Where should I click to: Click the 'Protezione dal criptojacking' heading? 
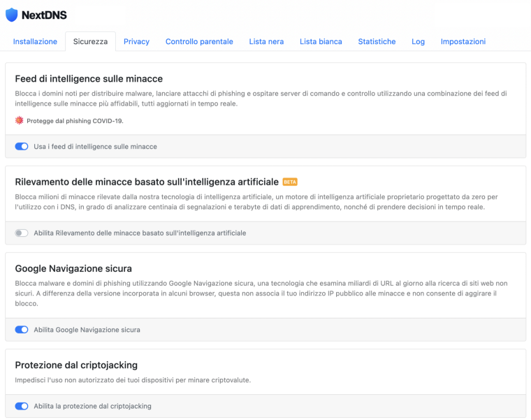pos(76,365)
